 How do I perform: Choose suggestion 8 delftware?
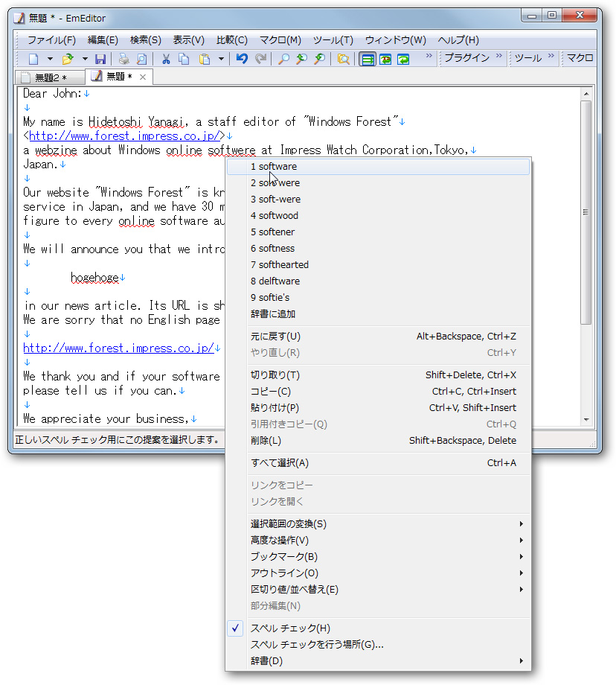click(x=378, y=281)
